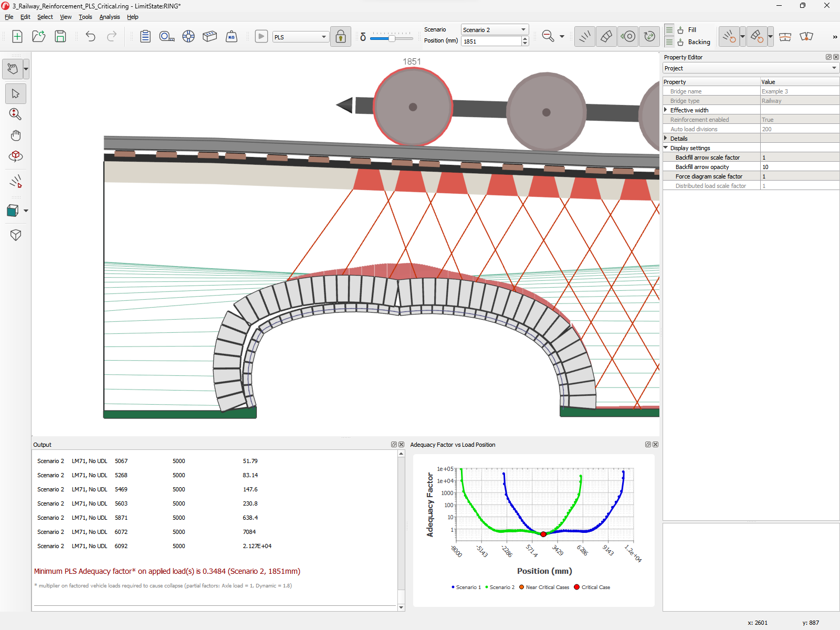Viewport: 840px width, 630px height.
Task: Create a new project file
Action: (x=17, y=36)
